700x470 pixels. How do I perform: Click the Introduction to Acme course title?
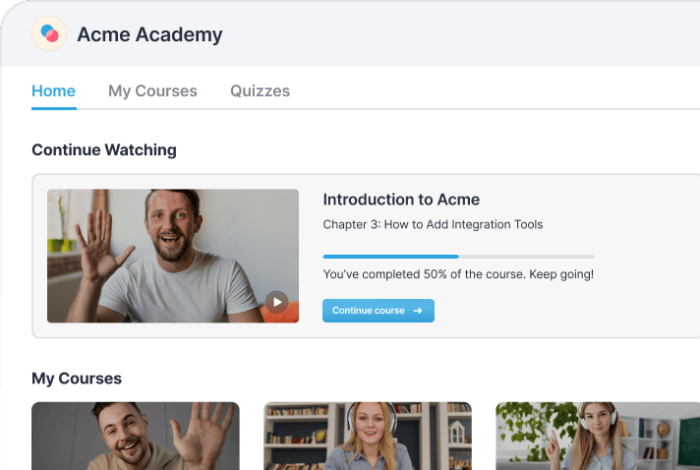coord(401,199)
